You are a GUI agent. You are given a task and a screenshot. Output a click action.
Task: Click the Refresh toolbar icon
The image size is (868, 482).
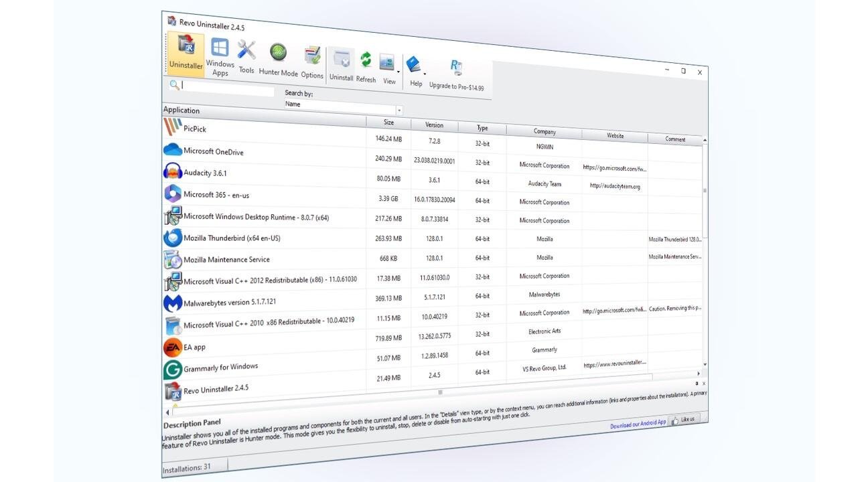pyautogui.click(x=366, y=67)
